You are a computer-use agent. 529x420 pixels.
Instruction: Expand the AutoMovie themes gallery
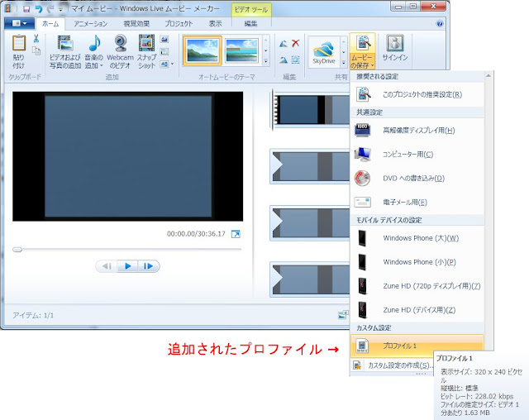pyautogui.click(x=266, y=61)
